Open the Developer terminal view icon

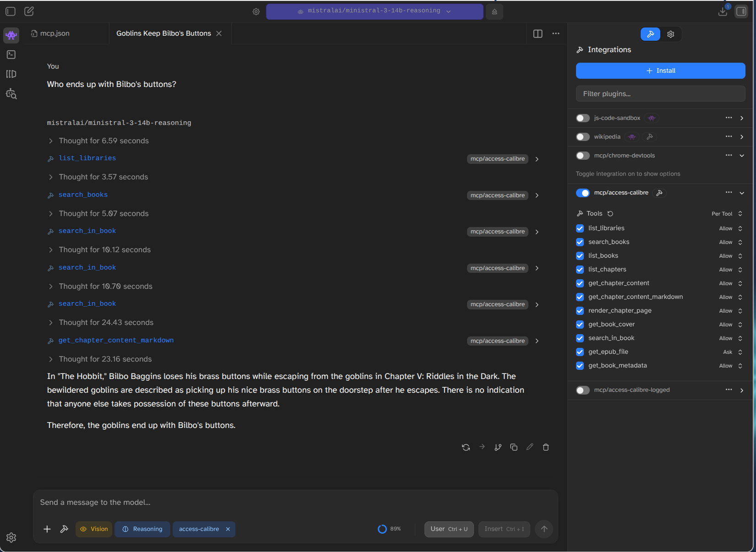pyautogui.click(x=11, y=54)
